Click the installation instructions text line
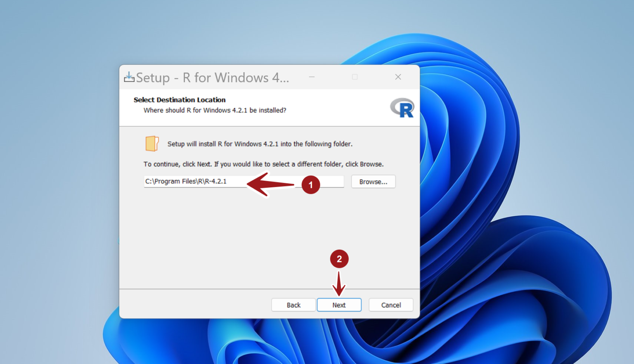 tap(263, 164)
